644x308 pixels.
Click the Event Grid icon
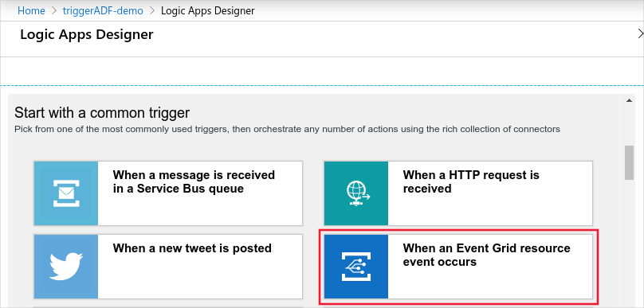pyautogui.click(x=356, y=267)
